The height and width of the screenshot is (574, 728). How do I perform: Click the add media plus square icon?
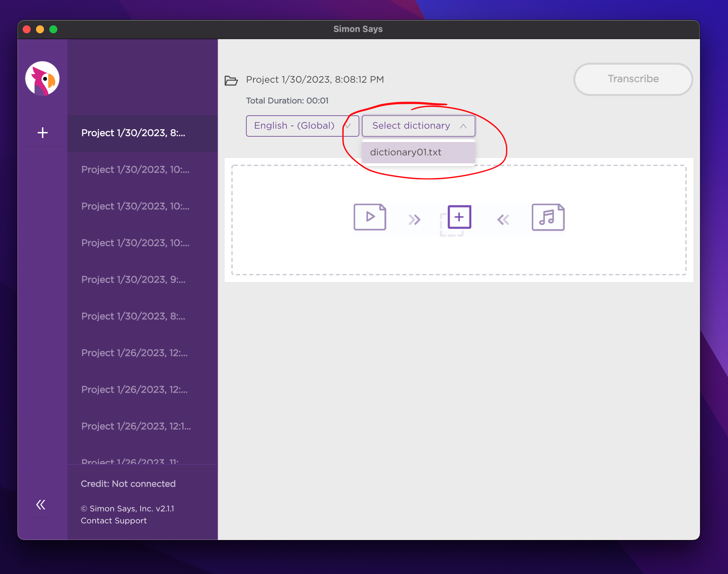pyautogui.click(x=459, y=217)
